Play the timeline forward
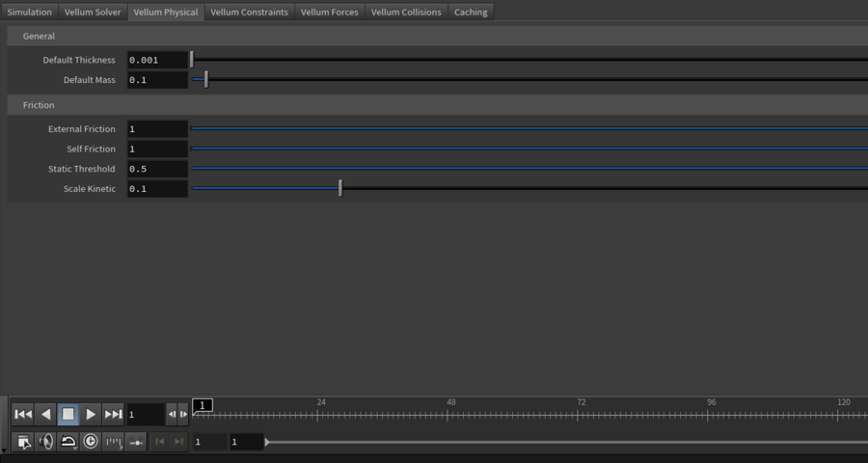 click(91, 414)
